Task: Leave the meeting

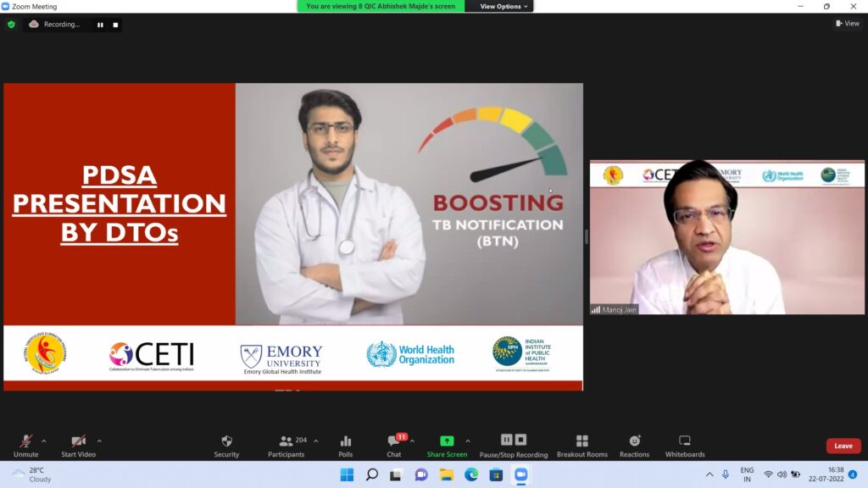Action: 843,446
